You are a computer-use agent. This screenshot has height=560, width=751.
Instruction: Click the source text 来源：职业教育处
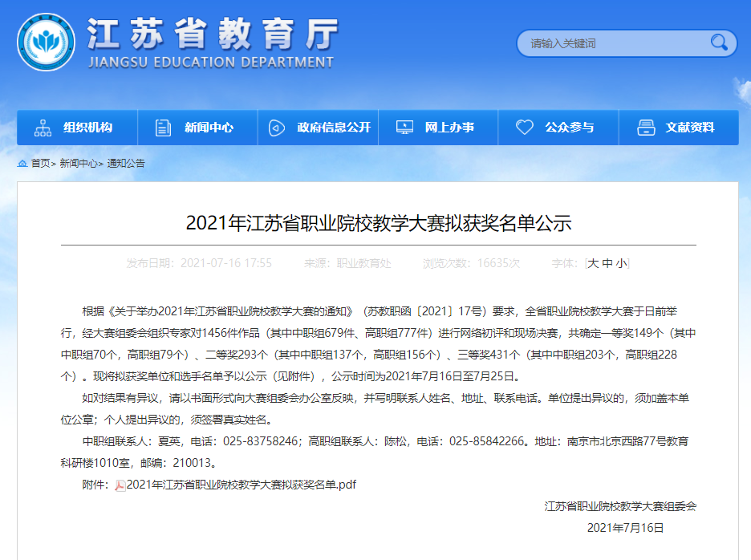click(347, 263)
